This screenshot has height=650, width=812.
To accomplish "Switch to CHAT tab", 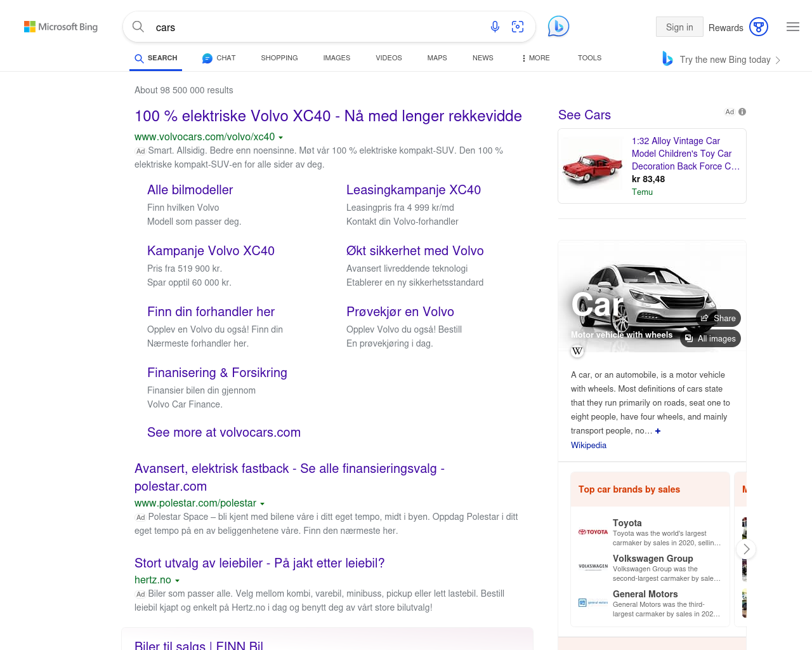I will (x=219, y=58).
